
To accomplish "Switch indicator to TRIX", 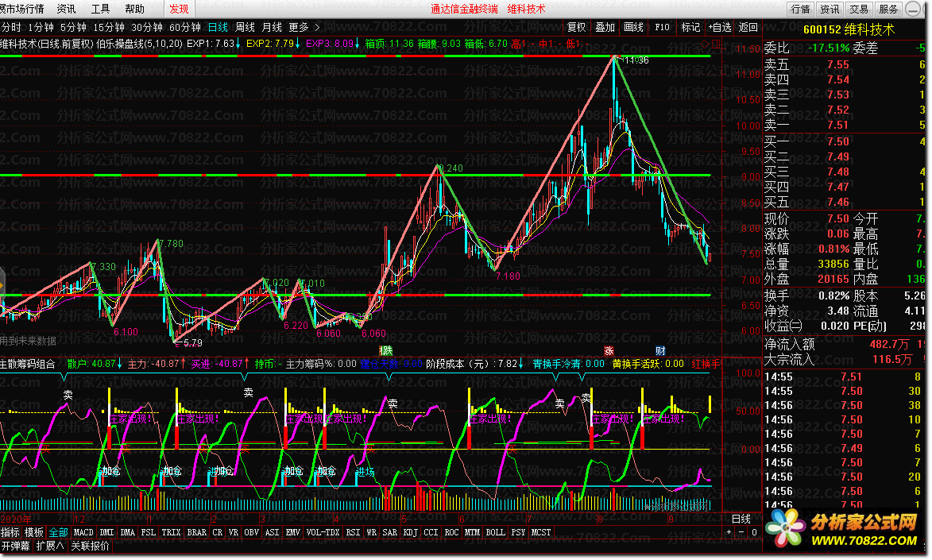I will (171, 532).
